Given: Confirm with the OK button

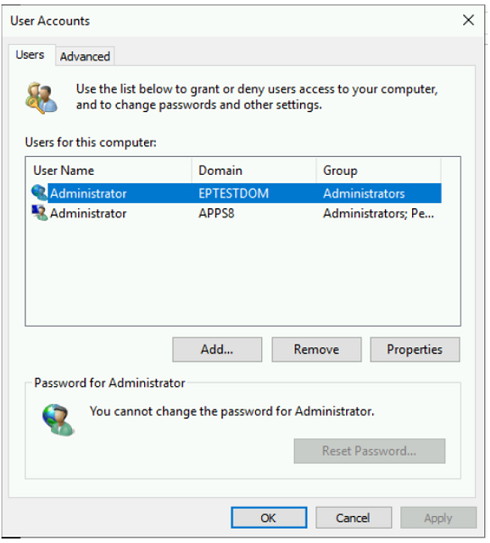Looking at the screenshot, I should 269,518.
